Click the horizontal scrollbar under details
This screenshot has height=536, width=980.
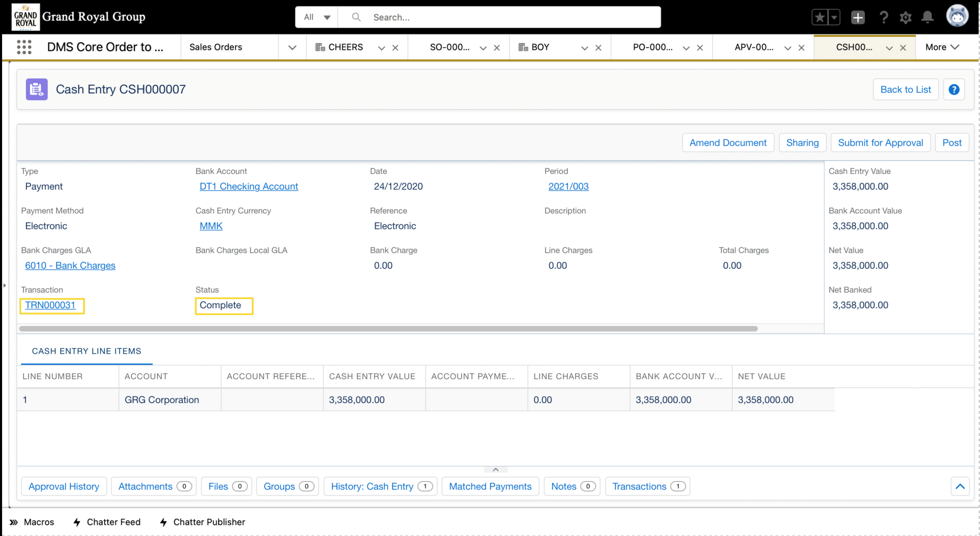pos(388,328)
